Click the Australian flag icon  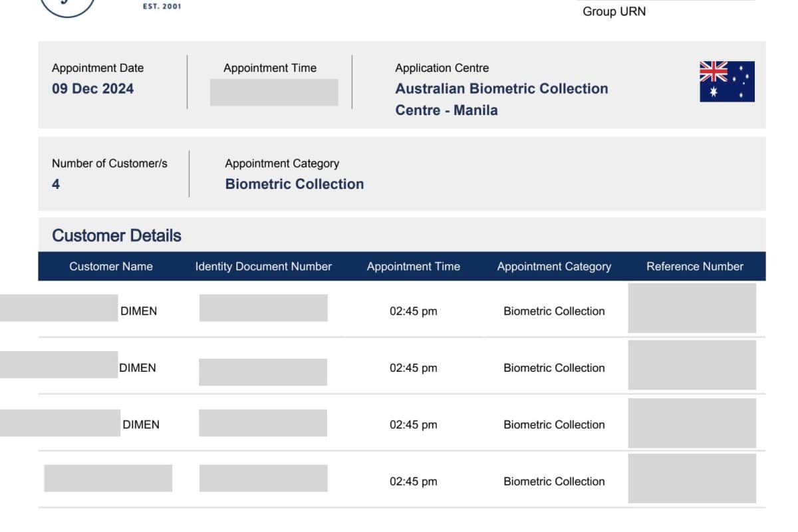(727, 81)
